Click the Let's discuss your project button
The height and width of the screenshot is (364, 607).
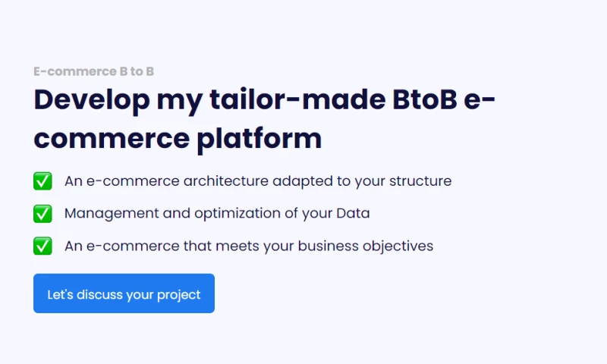pos(124,294)
